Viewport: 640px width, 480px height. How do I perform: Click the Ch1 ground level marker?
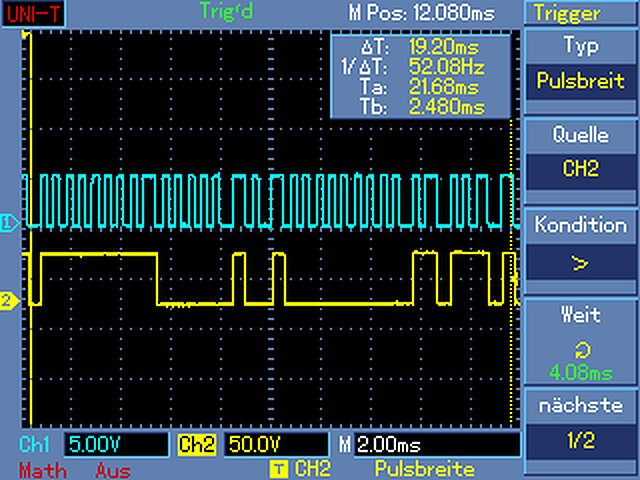click(9, 223)
